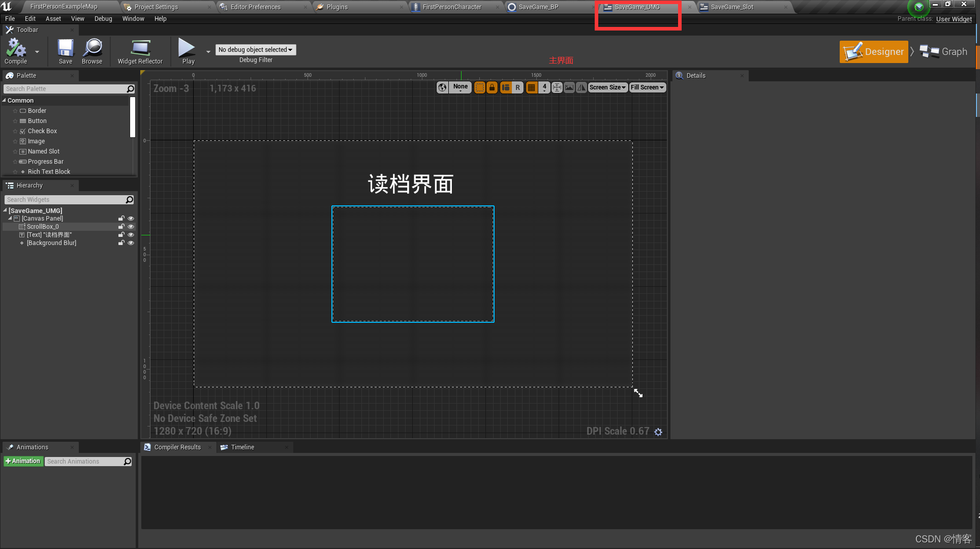This screenshot has width=980, height=549.
Task: Open the Widget Reflector tool
Action: pyautogui.click(x=140, y=51)
